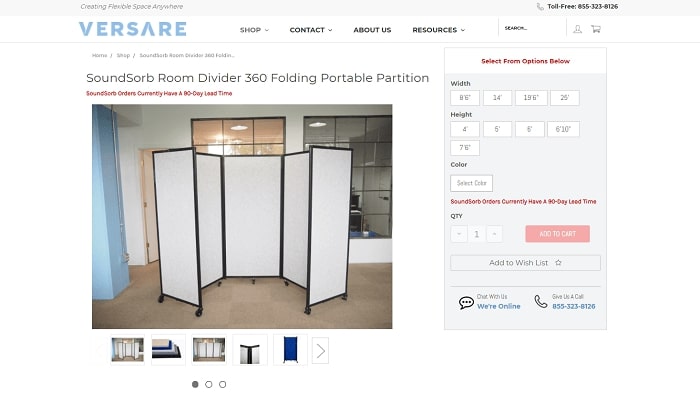Expand the Resources dropdown menu
This screenshot has height=402, width=700.
[438, 30]
